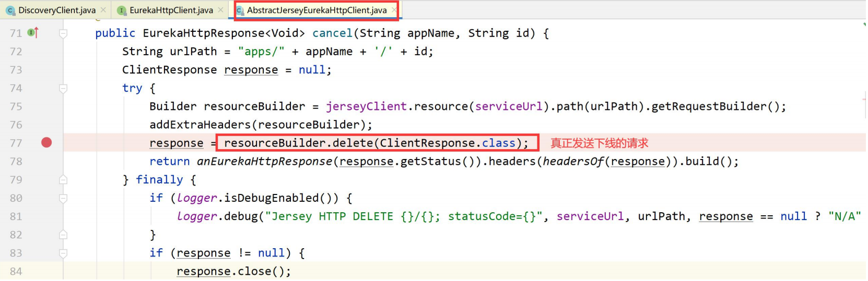Viewport: 868px width, 281px height.
Task: Click the EurekaHttpResponse<Void> return type
Action: point(224,33)
